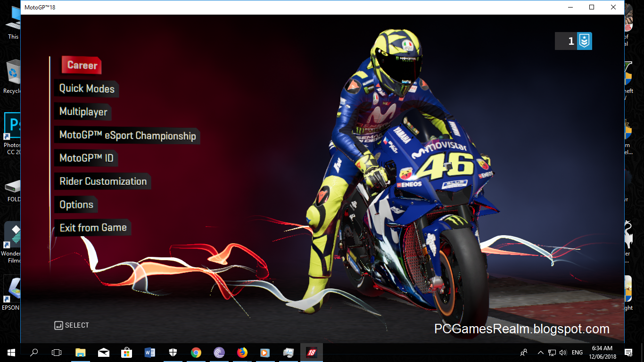Open Task View in the taskbar

(57, 353)
